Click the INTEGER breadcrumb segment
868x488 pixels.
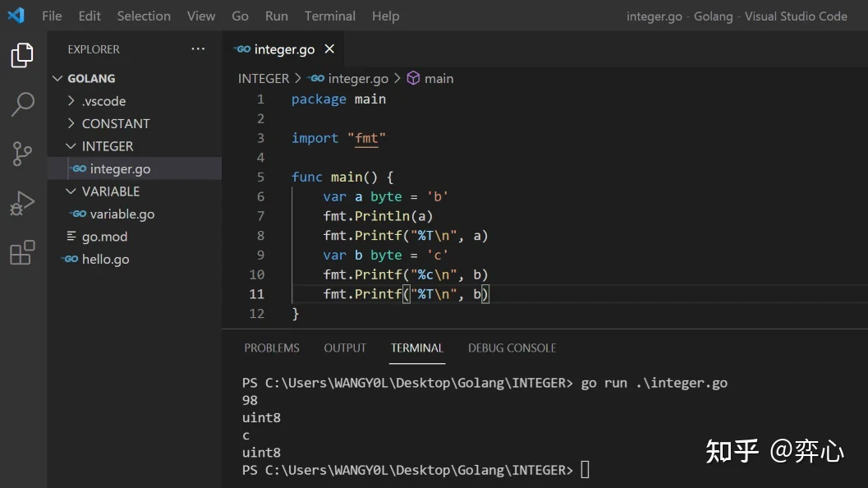[264, 79]
